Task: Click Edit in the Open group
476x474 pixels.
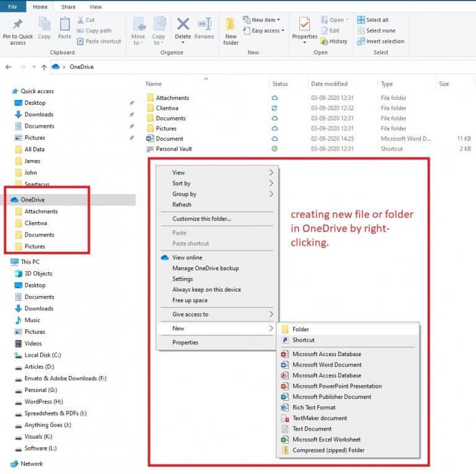Action: (330, 30)
